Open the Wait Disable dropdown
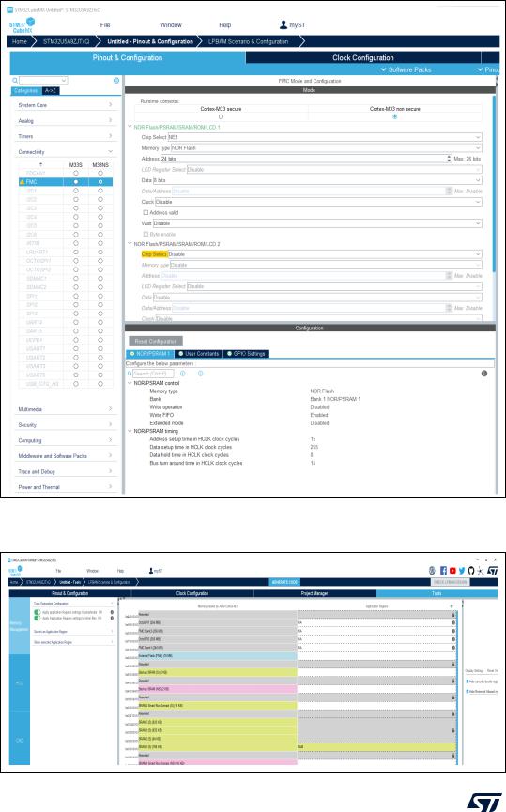 (x=317, y=223)
